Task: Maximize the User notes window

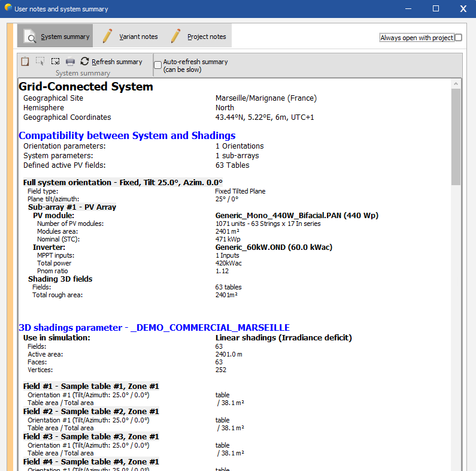Action: click(x=436, y=9)
